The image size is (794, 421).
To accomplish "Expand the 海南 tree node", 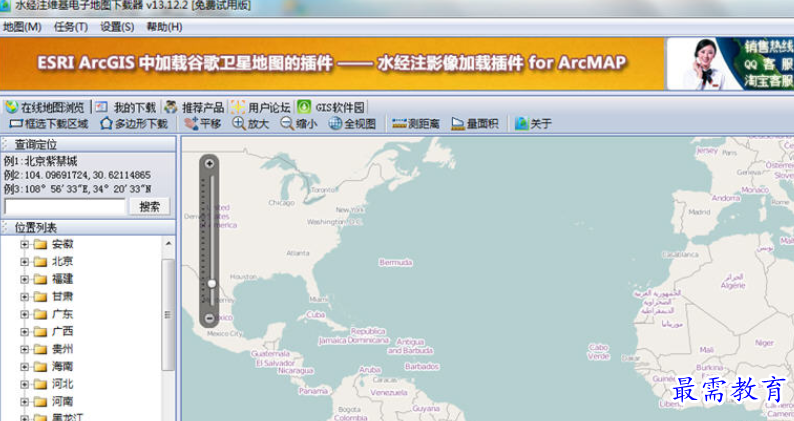I will pyautogui.click(x=24, y=366).
